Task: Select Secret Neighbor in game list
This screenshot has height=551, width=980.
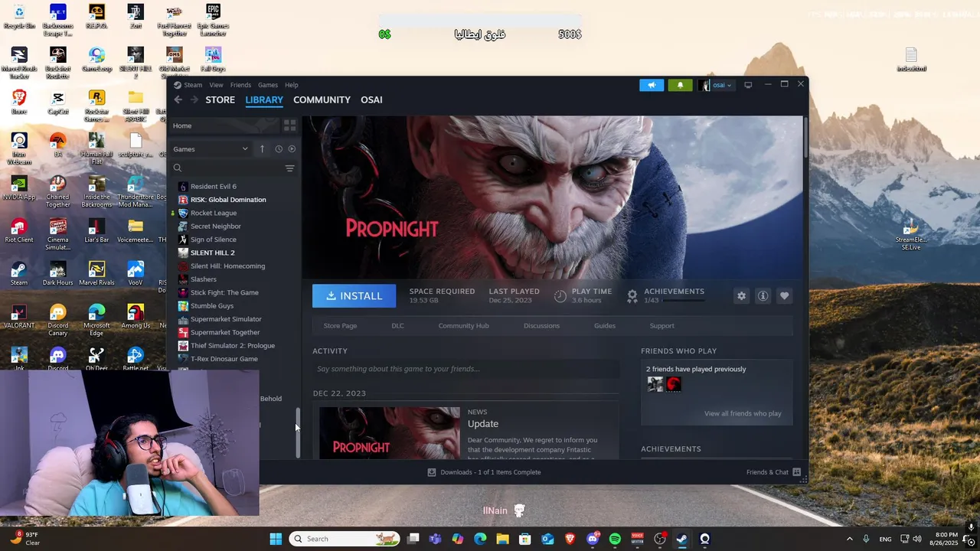Action: (216, 227)
